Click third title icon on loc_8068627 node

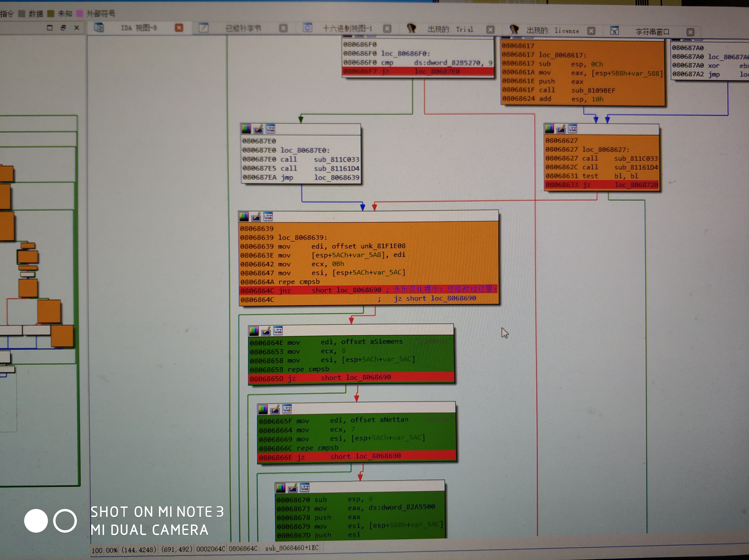coord(572,129)
